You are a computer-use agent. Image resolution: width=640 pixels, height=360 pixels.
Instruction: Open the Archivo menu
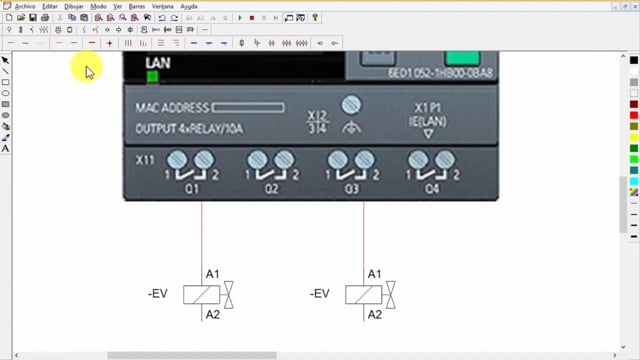point(25,7)
